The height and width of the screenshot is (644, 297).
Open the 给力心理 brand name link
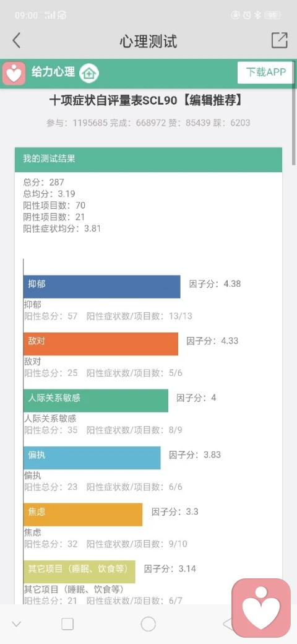pyautogui.click(x=53, y=72)
